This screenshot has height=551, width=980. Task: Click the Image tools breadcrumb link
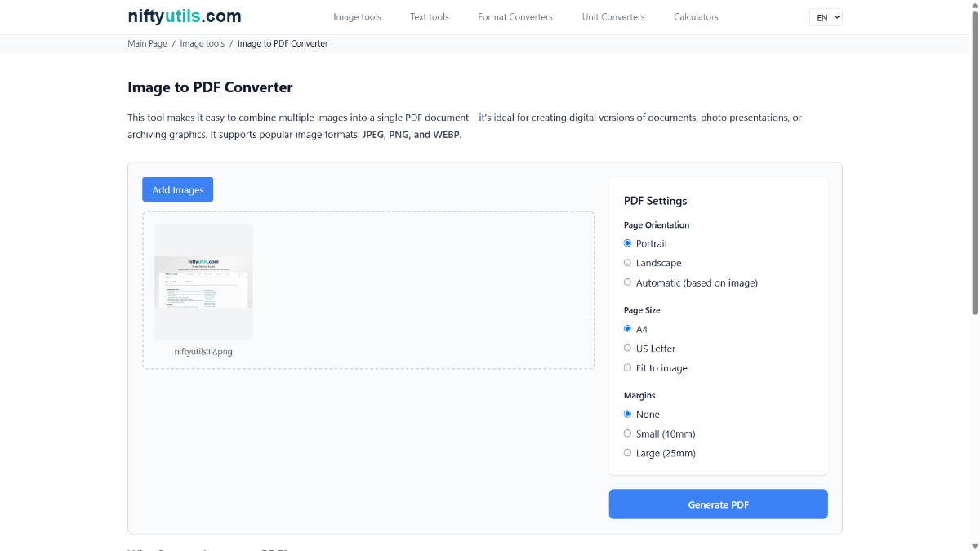pyautogui.click(x=202, y=43)
